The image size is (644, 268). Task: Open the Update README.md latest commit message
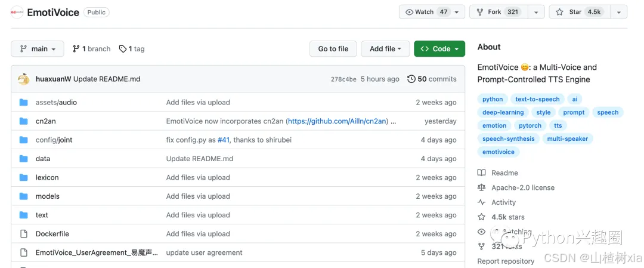[107, 79]
